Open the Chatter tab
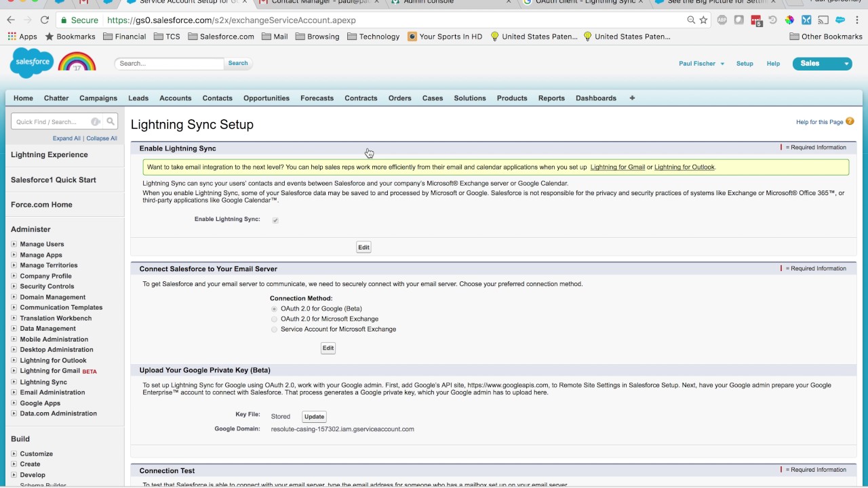The width and height of the screenshot is (868, 488). pyautogui.click(x=56, y=98)
